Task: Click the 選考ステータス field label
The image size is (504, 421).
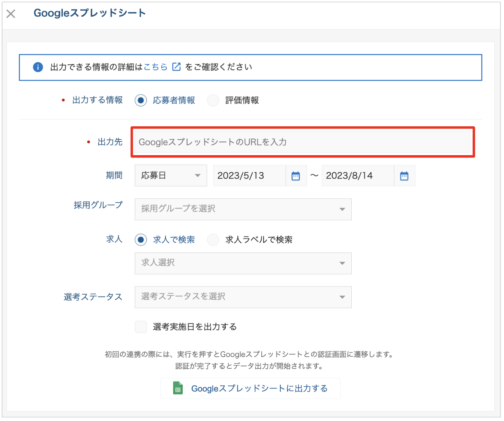Action: (93, 297)
